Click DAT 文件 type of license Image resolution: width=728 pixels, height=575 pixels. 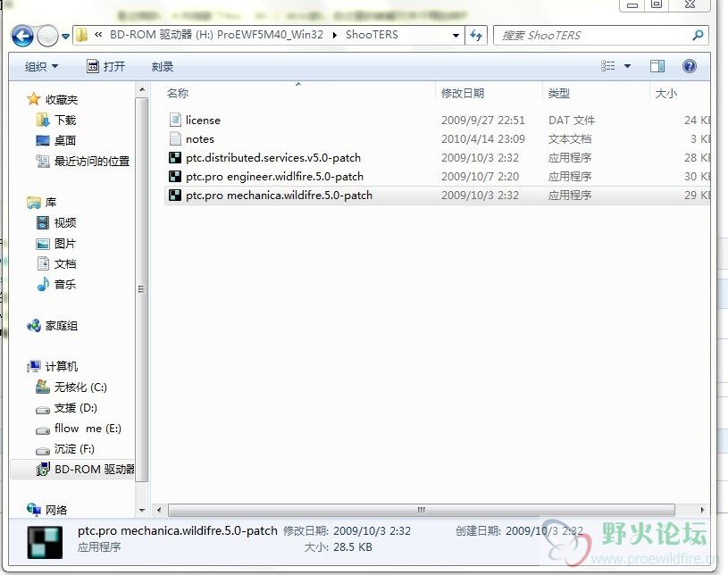572,121
